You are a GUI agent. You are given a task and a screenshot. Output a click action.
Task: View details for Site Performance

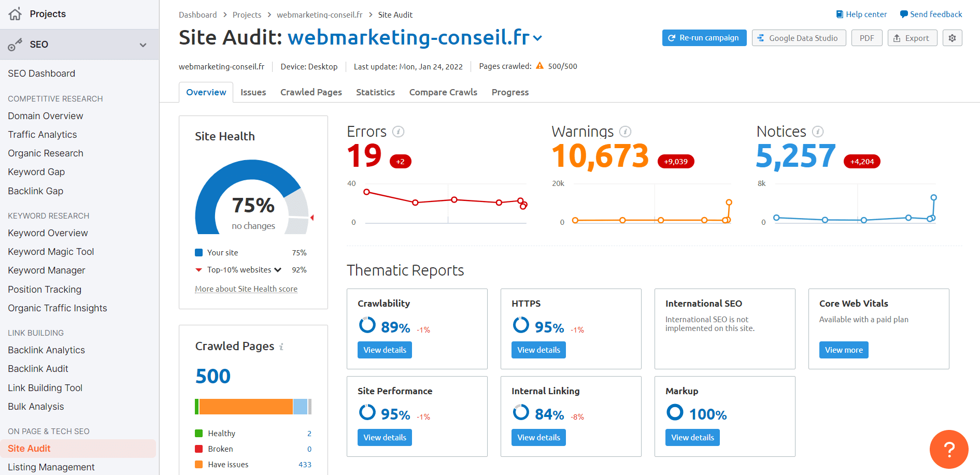[385, 438]
